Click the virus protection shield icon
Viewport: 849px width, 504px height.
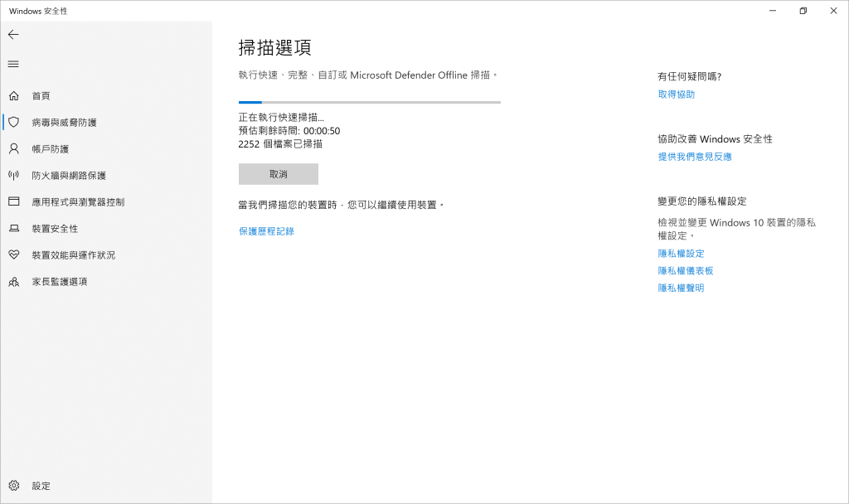click(x=13, y=123)
